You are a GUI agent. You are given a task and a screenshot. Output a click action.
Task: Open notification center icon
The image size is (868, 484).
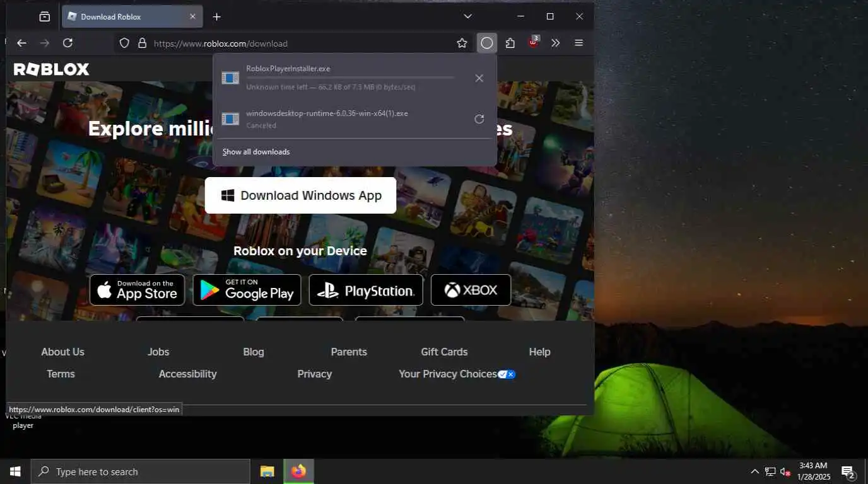[848, 471]
